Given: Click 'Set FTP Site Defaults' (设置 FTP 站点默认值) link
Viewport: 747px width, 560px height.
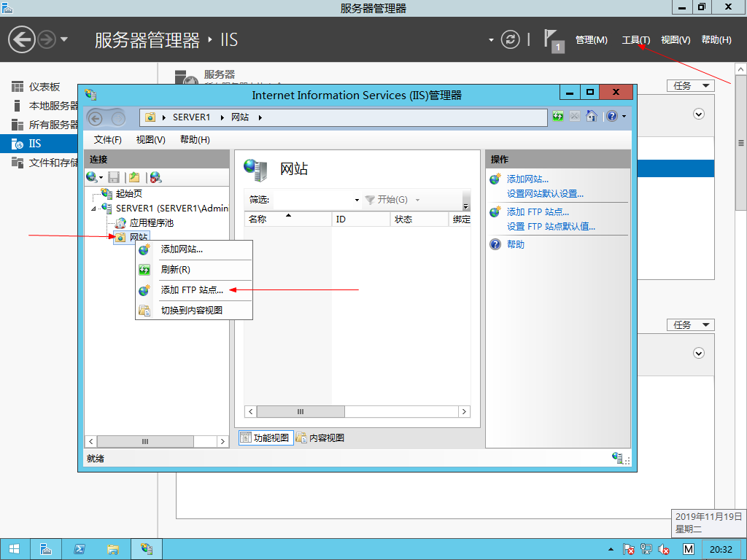Looking at the screenshot, I should tap(551, 227).
